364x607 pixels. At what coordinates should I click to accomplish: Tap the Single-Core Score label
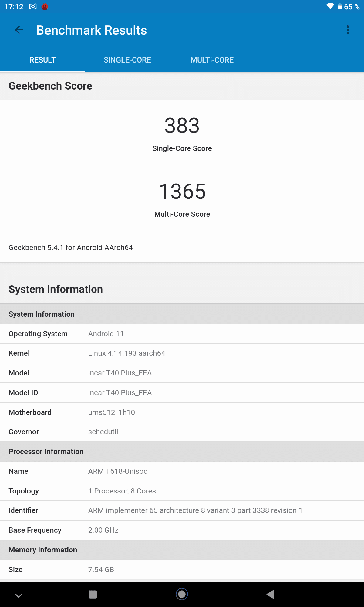[182, 148]
